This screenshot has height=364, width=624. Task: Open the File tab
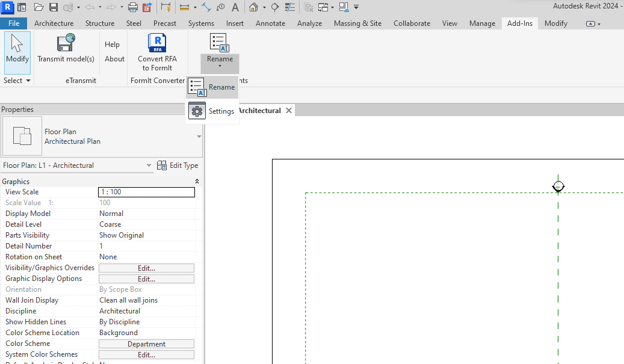click(14, 23)
